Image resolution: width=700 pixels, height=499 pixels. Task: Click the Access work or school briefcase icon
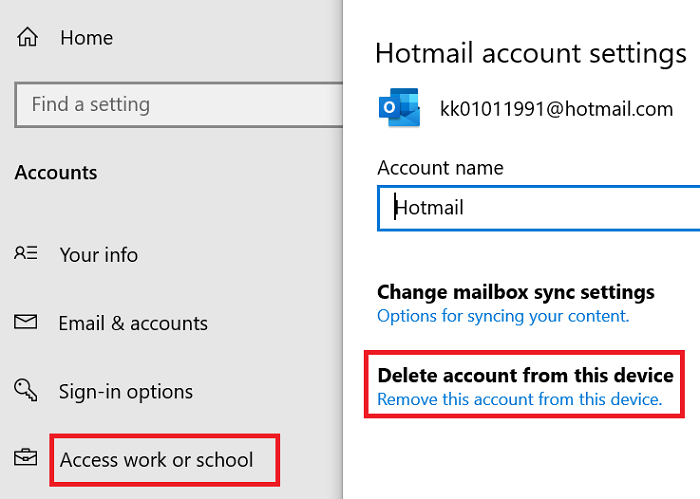25,457
